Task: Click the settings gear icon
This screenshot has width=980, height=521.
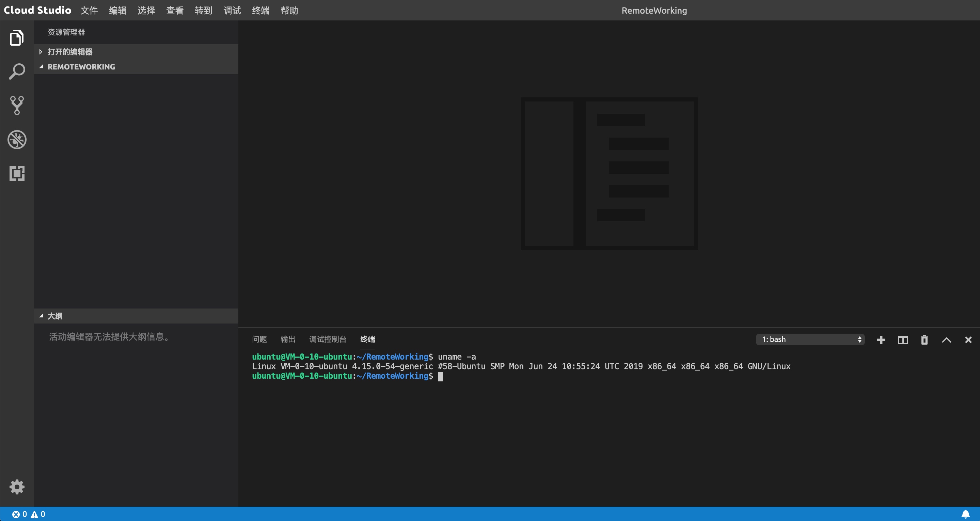Action: pos(17,487)
